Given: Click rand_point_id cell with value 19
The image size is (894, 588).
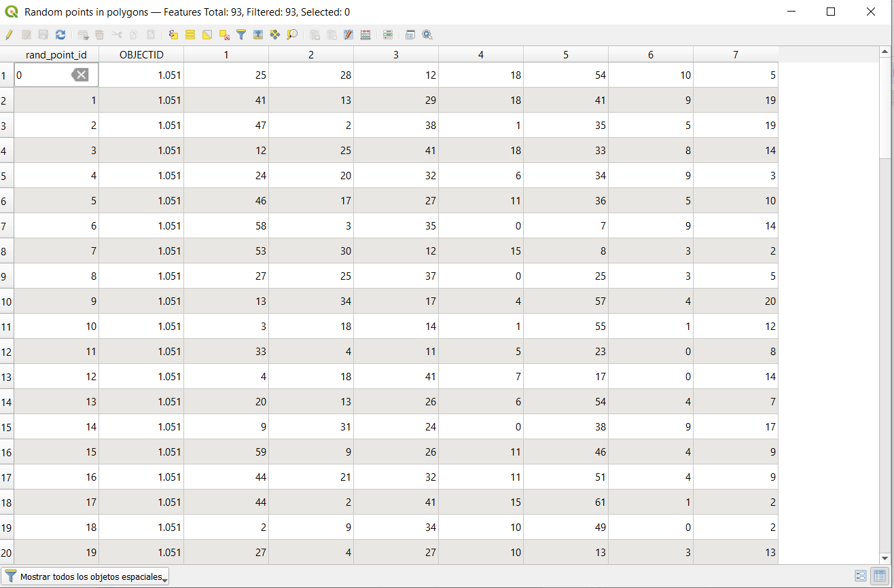Looking at the screenshot, I should click(56, 553).
